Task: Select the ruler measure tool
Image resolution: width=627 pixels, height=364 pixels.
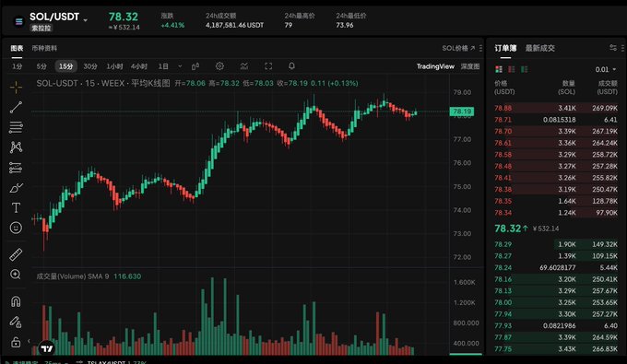Action: pos(16,254)
